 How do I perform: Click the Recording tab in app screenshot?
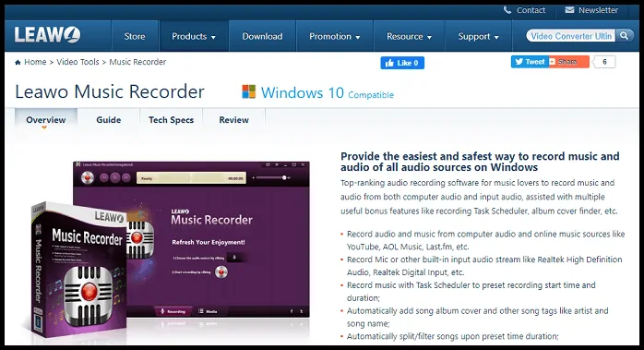pyautogui.click(x=173, y=311)
